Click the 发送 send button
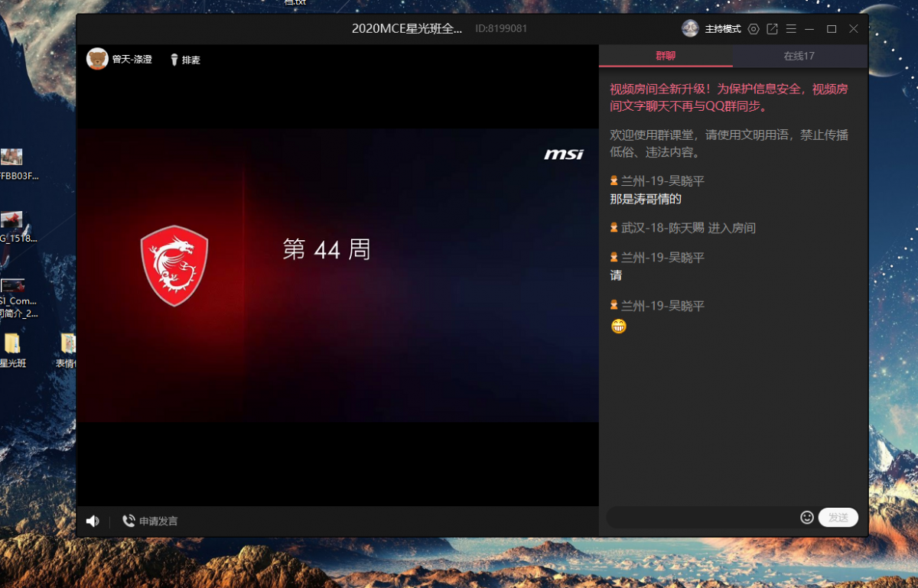Viewport: 918px width, 588px height. point(838,518)
